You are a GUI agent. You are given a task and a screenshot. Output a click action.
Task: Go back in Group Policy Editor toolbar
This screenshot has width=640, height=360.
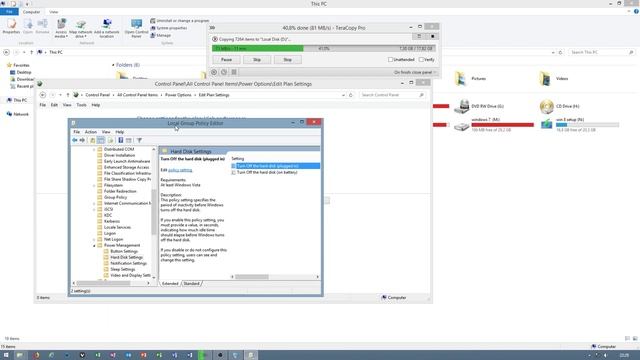[x=75, y=140]
